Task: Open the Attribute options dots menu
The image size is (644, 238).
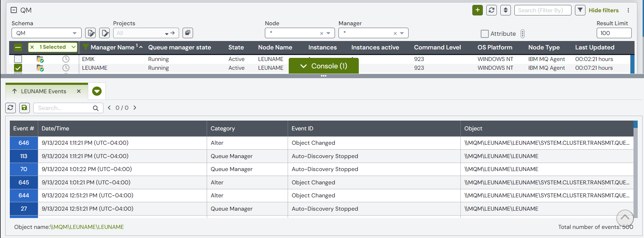Action: [522, 34]
